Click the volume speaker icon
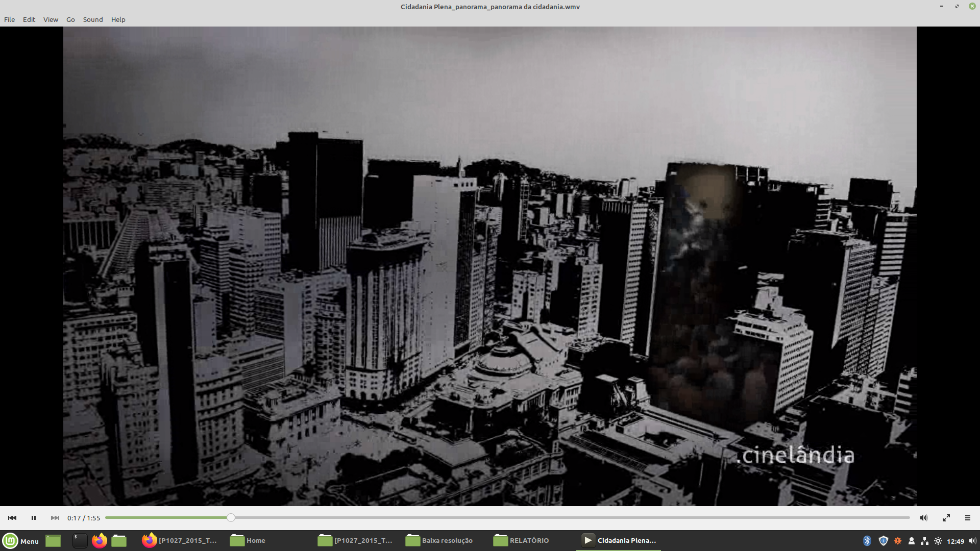This screenshot has height=551, width=980. click(924, 518)
